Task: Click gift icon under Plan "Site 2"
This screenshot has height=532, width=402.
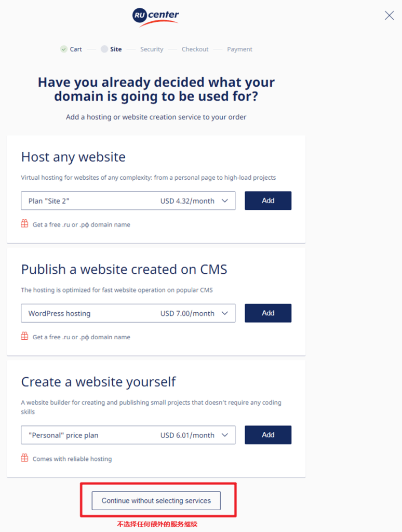Action: (x=24, y=224)
